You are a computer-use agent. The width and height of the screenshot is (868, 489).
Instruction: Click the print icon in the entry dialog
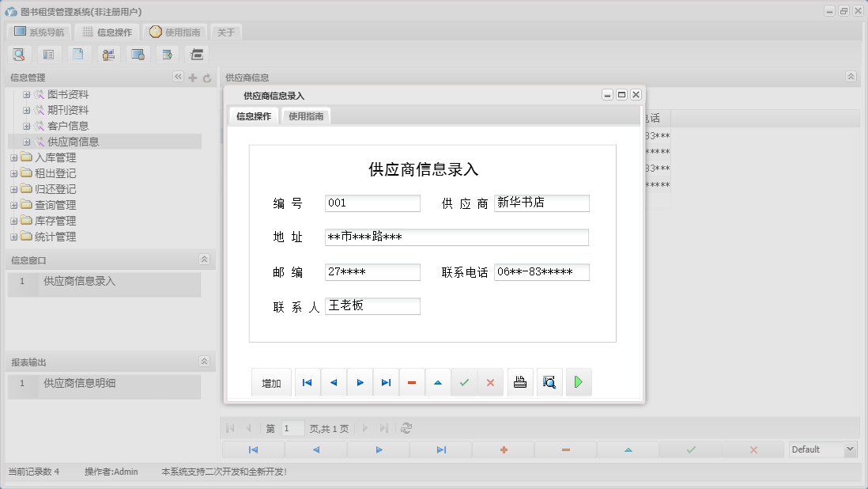click(519, 381)
